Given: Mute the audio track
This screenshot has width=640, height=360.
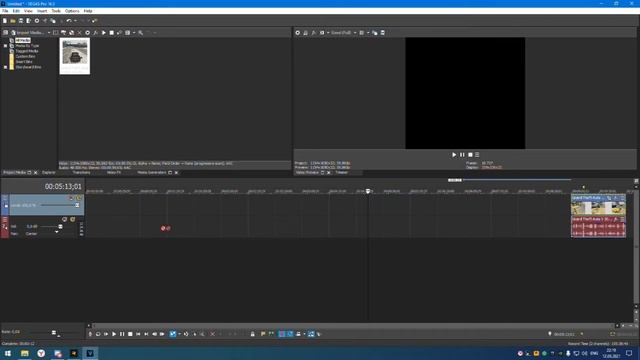Looking at the screenshot, I should point(64,219).
